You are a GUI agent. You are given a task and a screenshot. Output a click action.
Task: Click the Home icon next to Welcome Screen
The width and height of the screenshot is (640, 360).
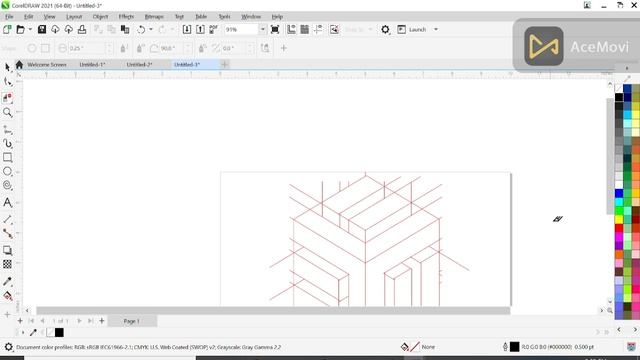pos(19,64)
